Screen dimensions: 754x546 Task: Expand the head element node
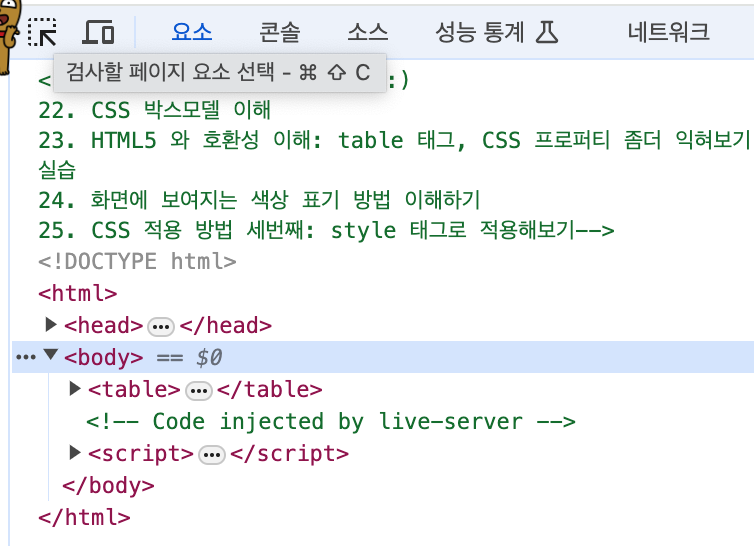pyautogui.click(x=50, y=325)
